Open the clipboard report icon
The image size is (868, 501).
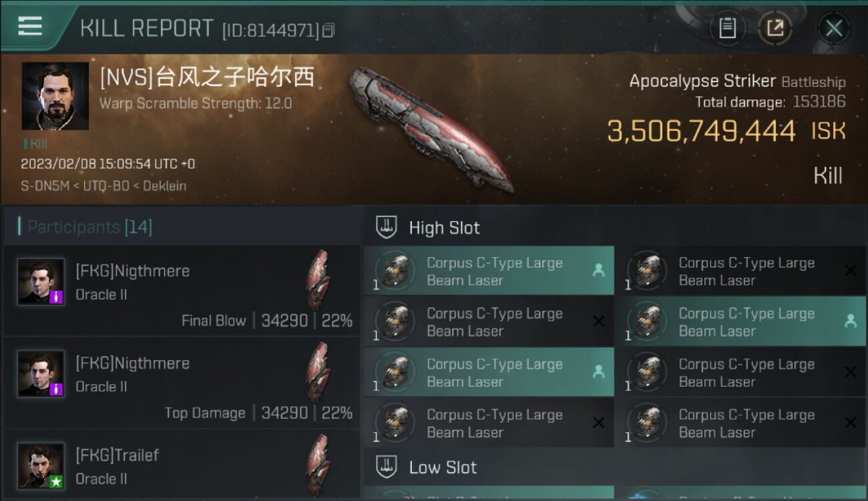[x=727, y=28]
